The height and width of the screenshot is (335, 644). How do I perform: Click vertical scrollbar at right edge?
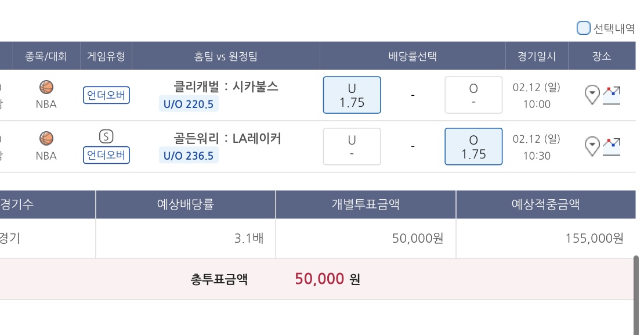[636, 295]
